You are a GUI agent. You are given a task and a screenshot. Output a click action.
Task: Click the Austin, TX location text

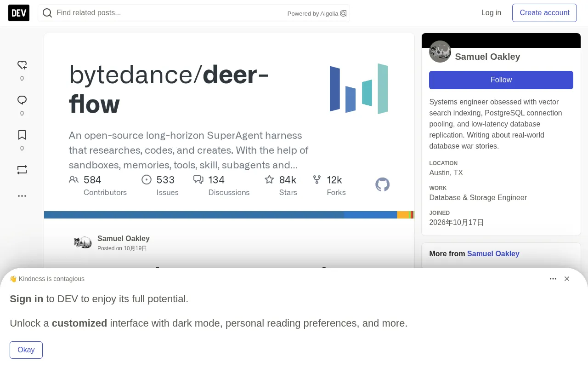(446, 173)
